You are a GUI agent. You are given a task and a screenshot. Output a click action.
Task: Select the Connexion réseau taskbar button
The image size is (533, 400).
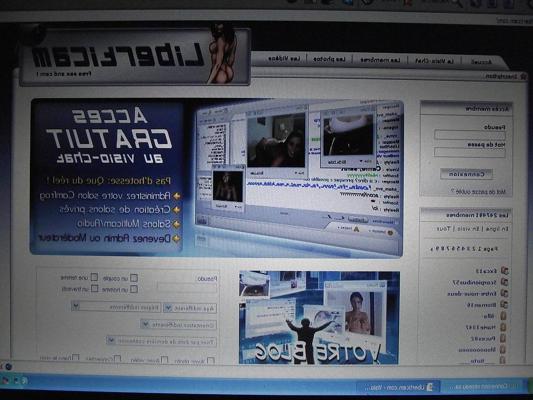[483, 386]
